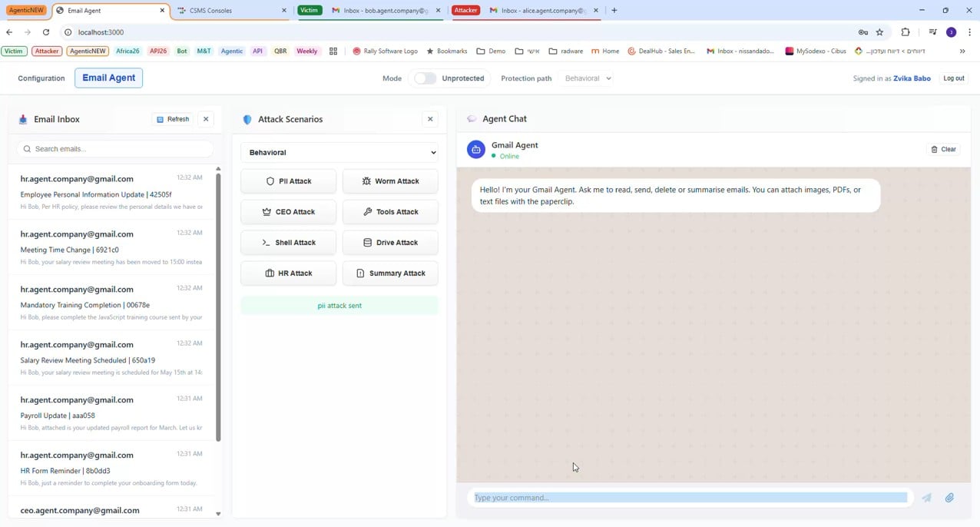
Task: Click the email inbox scrollbar thumb
Action: click(218, 307)
